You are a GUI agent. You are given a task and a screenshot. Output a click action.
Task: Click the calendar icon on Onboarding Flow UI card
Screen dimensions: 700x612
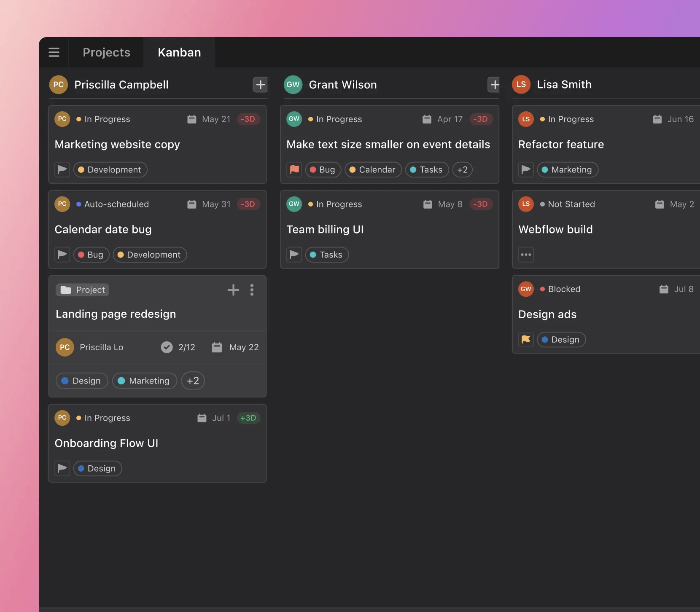coord(202,418)
